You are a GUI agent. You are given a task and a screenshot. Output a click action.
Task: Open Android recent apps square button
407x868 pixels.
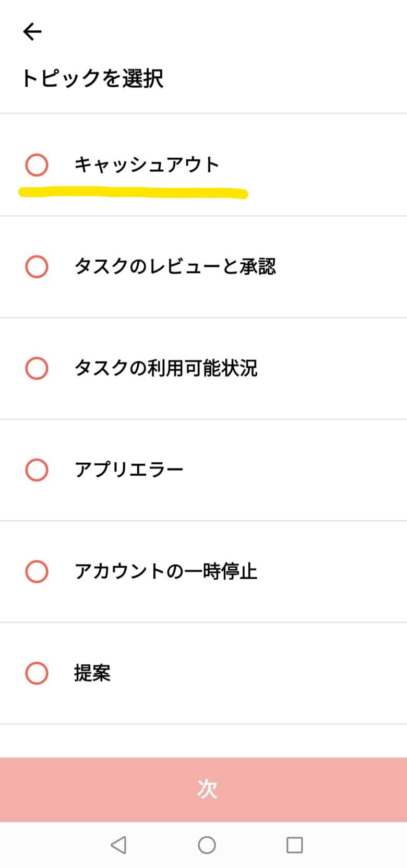click(x=294, y=844)
